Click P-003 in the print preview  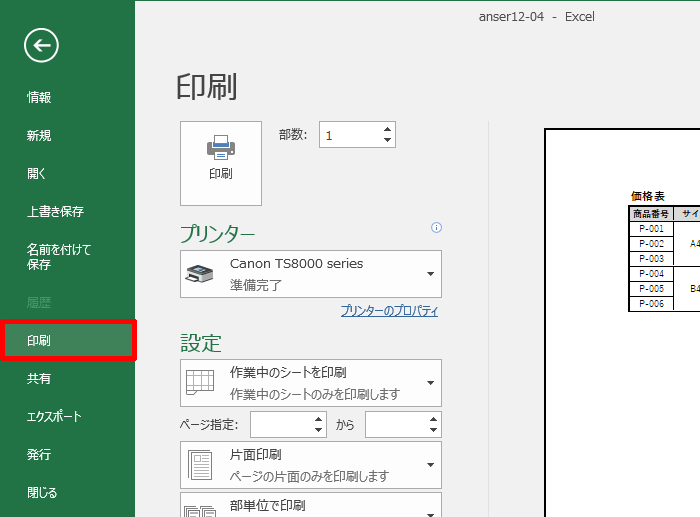coord(651,258)
